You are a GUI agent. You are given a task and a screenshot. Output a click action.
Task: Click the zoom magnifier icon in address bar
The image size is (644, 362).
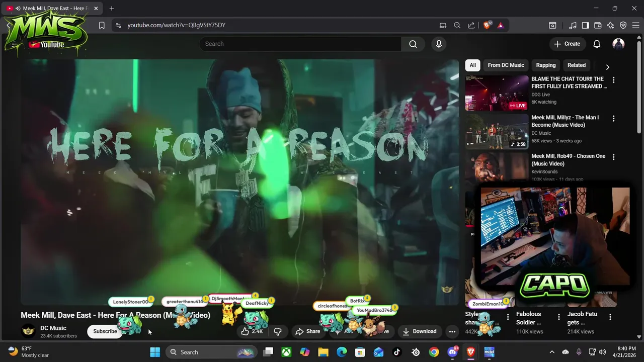(x=457, y=25)
